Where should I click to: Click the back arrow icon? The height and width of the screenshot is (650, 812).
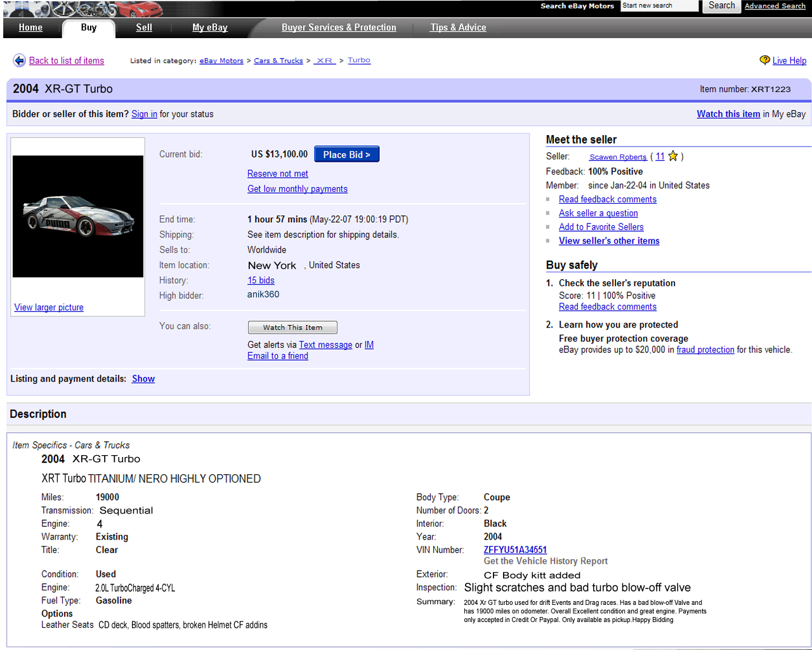[x=19, y=60]
